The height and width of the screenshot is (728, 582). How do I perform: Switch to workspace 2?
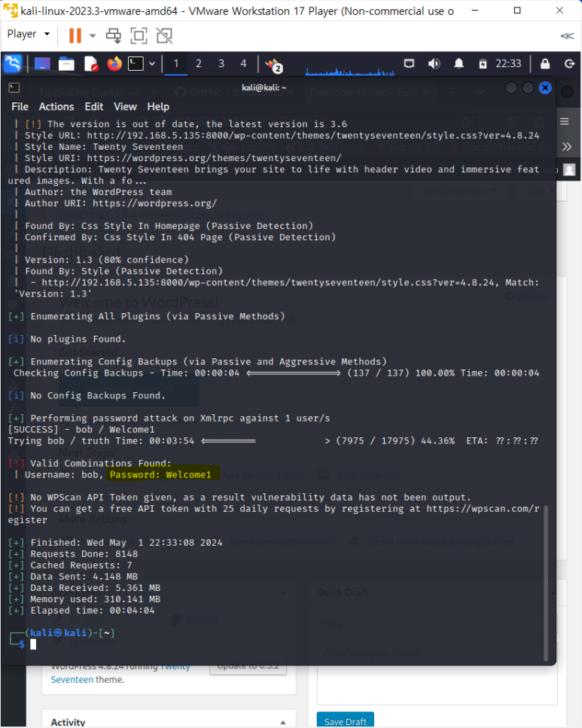point(198,63)
